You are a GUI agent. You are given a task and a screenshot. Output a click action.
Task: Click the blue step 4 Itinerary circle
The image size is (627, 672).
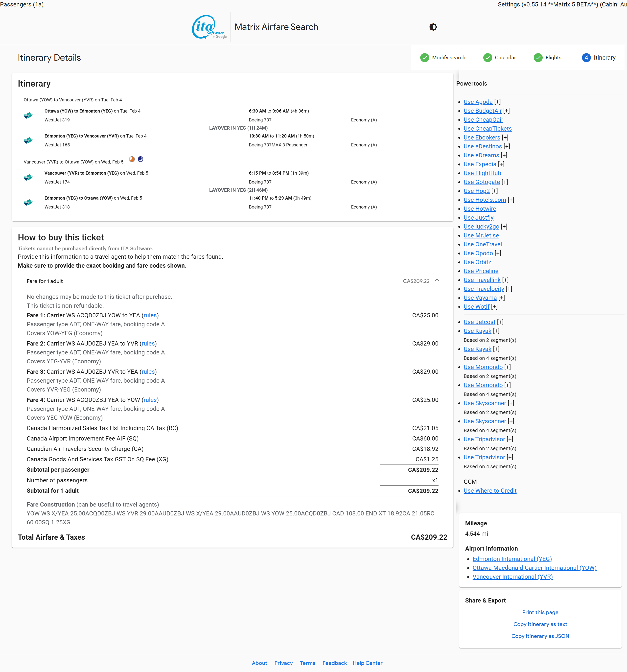(586, 58)
